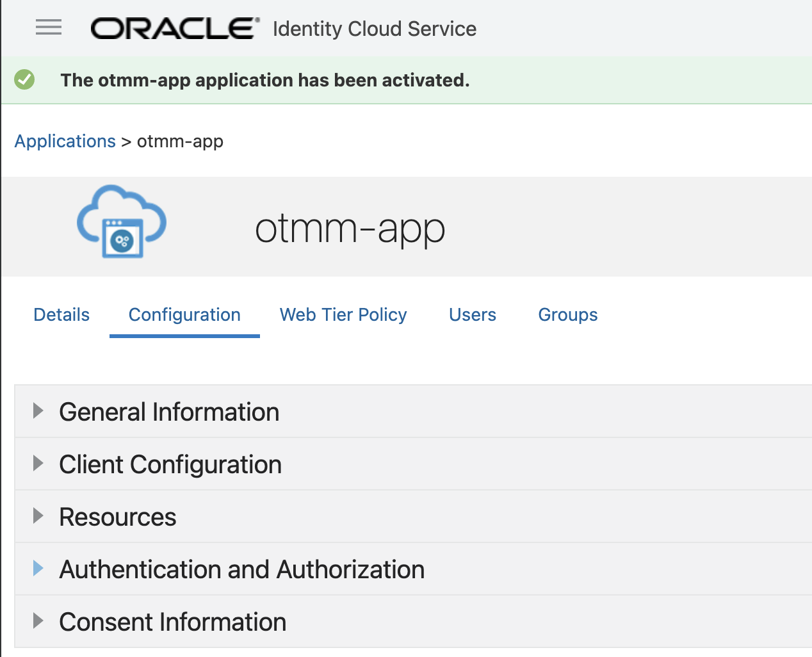Switch to the Users tab
The image size is (812, 657).
tap(473, 315)
